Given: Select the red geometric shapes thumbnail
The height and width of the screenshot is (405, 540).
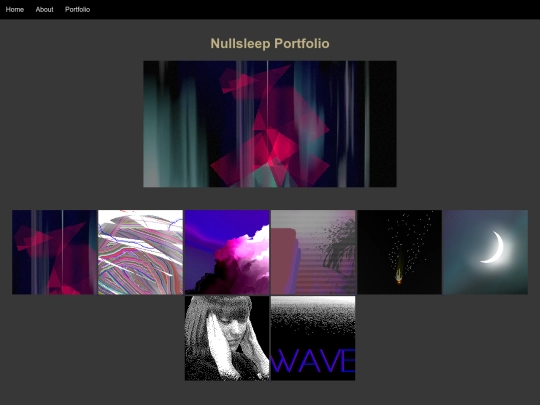Looking at the screenshot, I should point(54,252).
